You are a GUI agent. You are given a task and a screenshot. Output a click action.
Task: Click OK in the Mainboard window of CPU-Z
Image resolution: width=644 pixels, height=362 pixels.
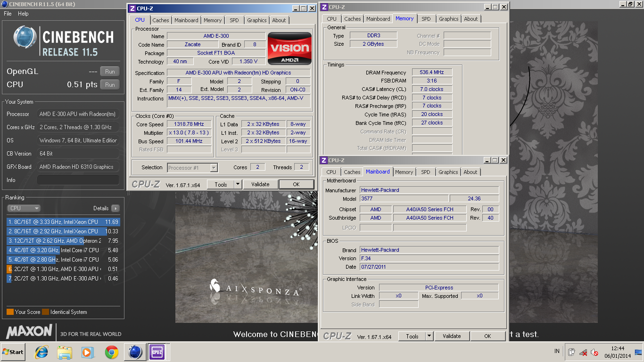[487, 336]
